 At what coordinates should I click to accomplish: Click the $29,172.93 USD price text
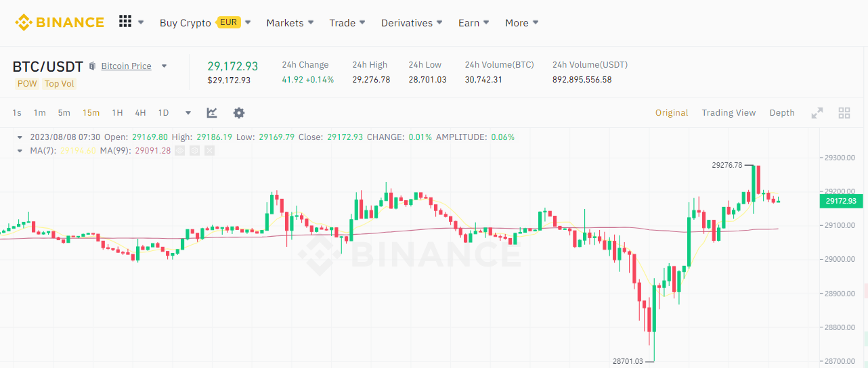pyautogui.click(x=229, y=80)
